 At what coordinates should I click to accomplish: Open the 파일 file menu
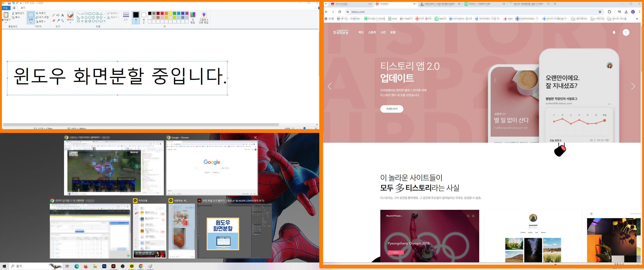point(5,8)
